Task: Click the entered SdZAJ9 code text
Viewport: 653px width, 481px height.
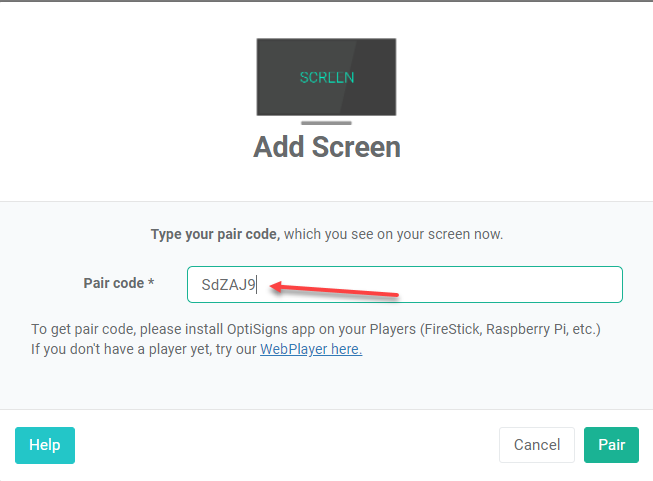Action: coord(228,285)
